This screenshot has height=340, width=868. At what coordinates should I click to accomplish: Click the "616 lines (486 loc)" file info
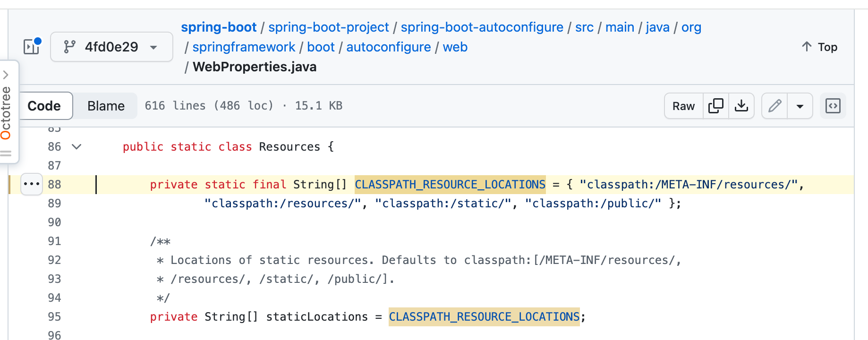tap(209, 106)
